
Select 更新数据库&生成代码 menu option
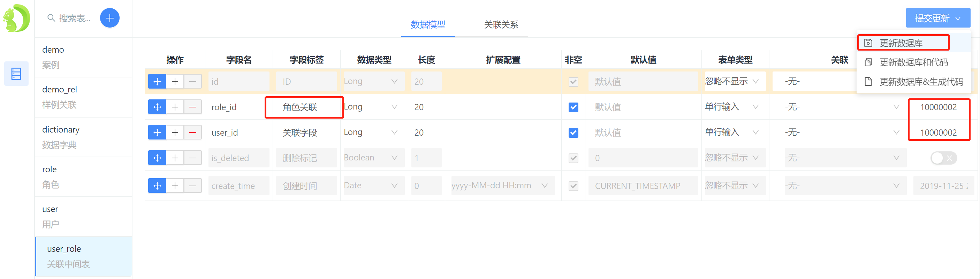pos(913,82)
